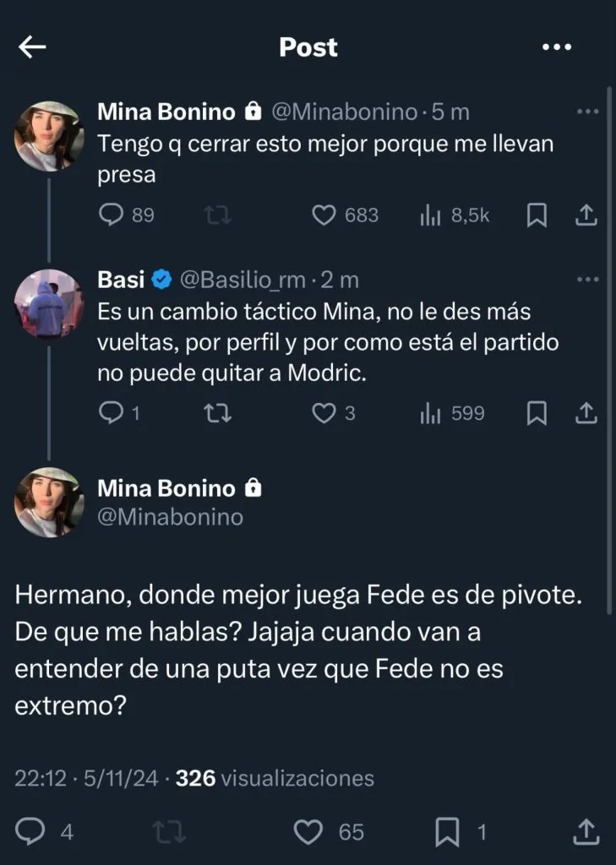
Task: Reply to the main post with 4 comments
Action: point(30,832)
